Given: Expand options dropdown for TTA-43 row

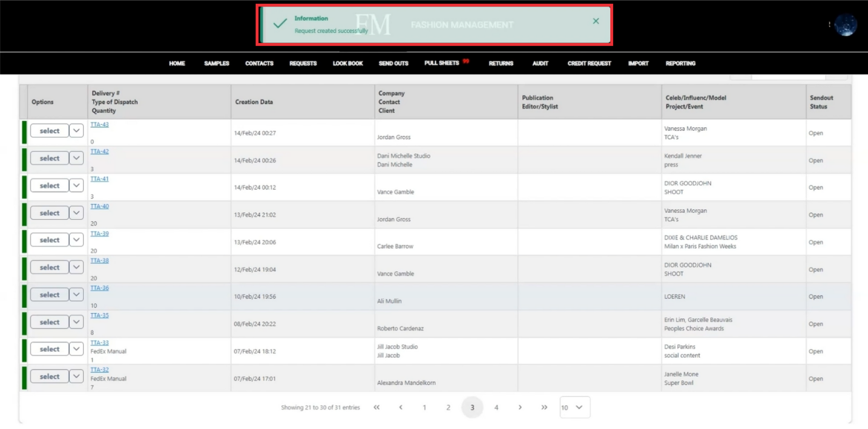Looking at the screenshot, I should pyautogui.click(x=76, y=131).
